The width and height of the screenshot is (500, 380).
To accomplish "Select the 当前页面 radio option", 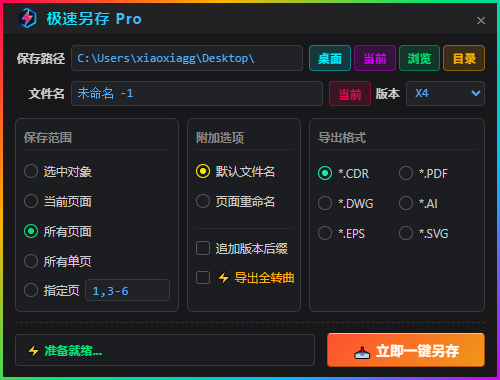I will tap(31, 201).
